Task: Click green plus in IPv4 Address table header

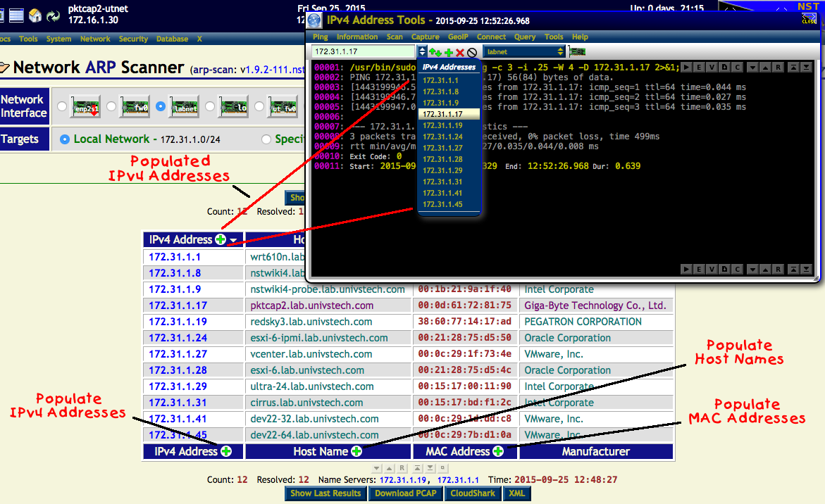Action: (x=221, y=239)
